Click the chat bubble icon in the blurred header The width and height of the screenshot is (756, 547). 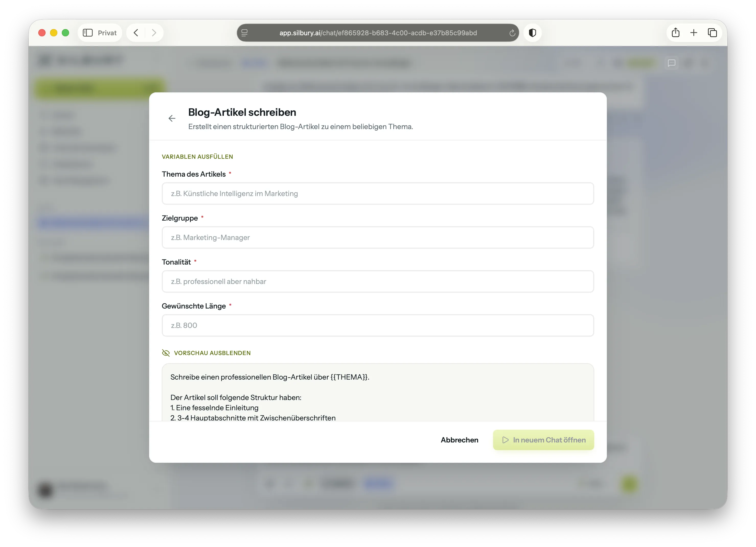coord(671,63)
